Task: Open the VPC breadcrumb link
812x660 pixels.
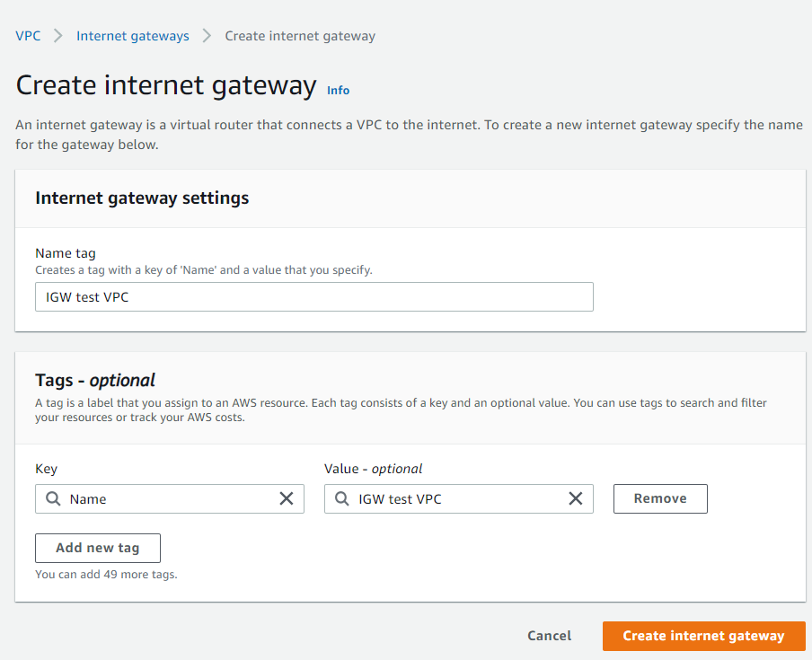Action: (x=28, y=36)
